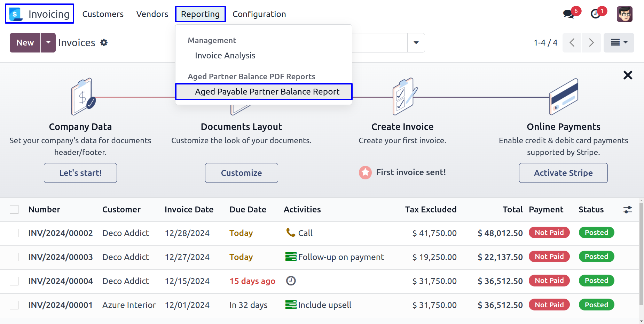Select Aged Payable Partner Balance Report

point(267,92)
